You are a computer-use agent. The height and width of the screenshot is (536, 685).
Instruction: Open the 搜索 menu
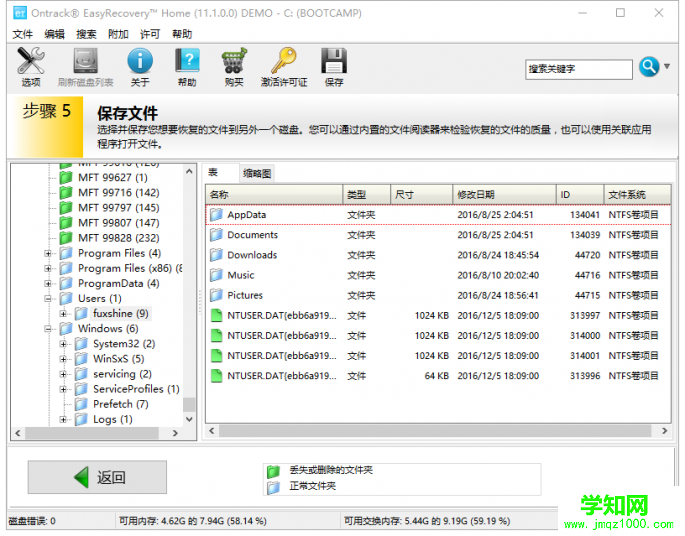86,34
